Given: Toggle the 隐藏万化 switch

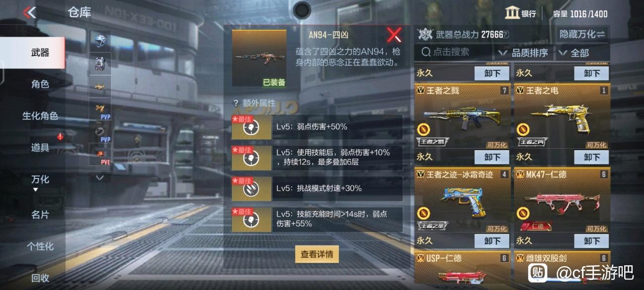Looking at the screenshot, I should (x=582, y=34).
